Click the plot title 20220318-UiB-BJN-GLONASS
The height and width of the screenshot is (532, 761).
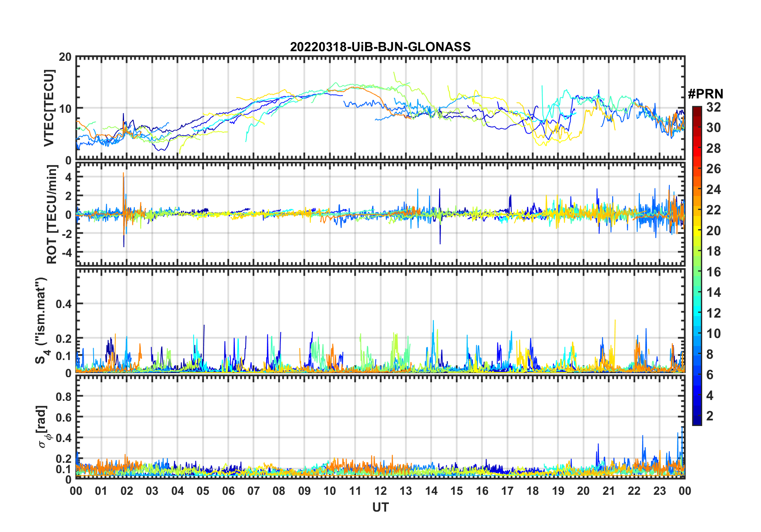click(380, 47)
